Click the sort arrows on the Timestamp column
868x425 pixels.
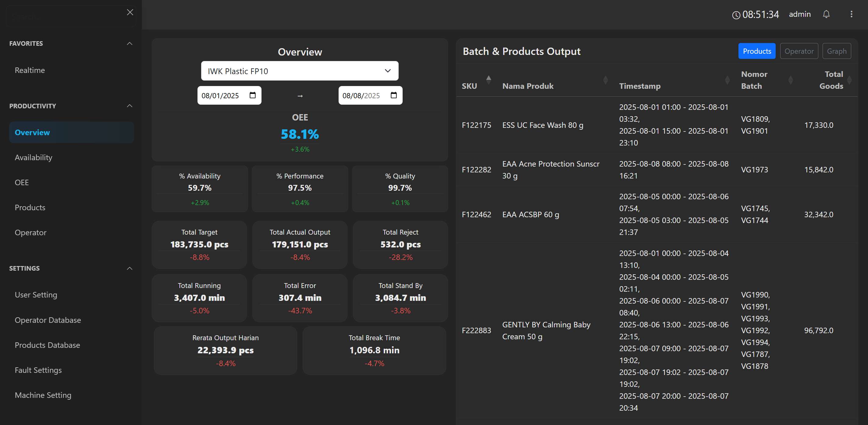(x=728, y=80)
